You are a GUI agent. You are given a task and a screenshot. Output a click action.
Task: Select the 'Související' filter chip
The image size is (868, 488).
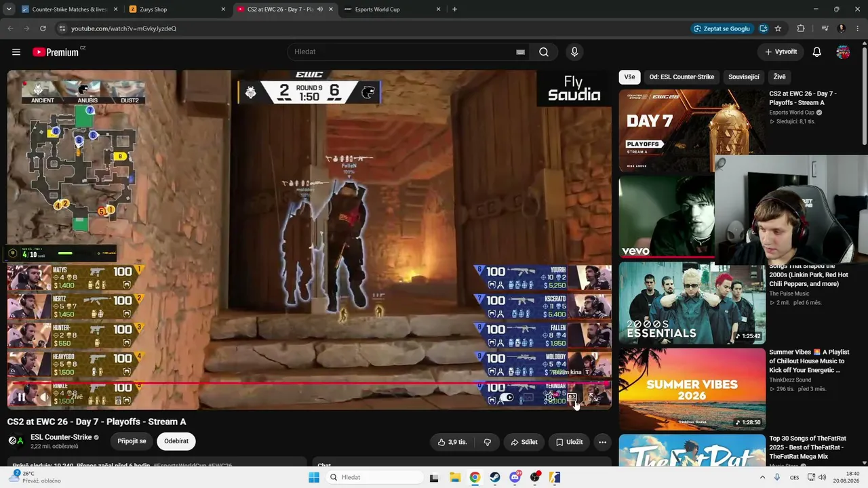click(744, 77)
